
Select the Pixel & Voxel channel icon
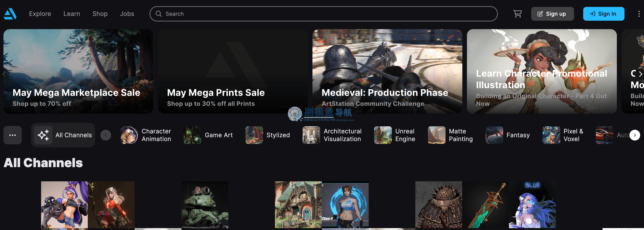point(551,135)
